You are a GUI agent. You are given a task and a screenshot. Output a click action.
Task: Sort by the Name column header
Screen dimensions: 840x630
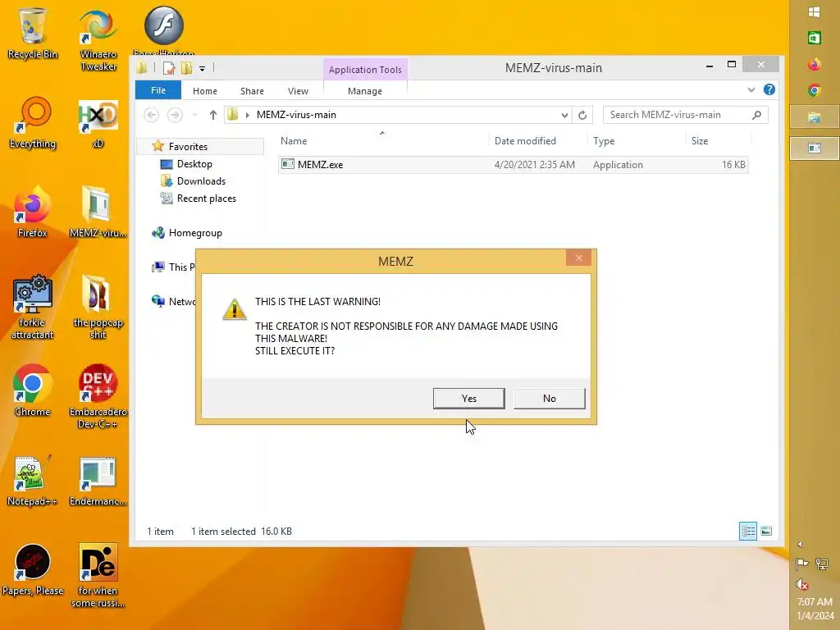294,141
